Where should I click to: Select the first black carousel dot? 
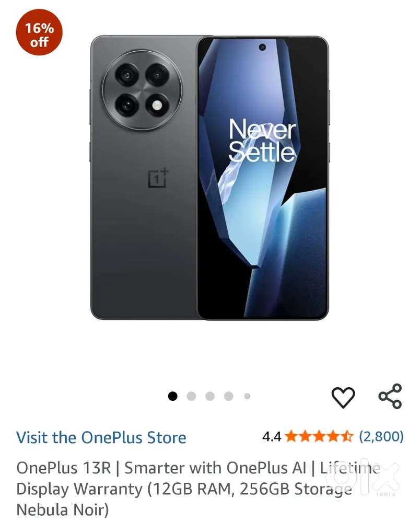173,396
